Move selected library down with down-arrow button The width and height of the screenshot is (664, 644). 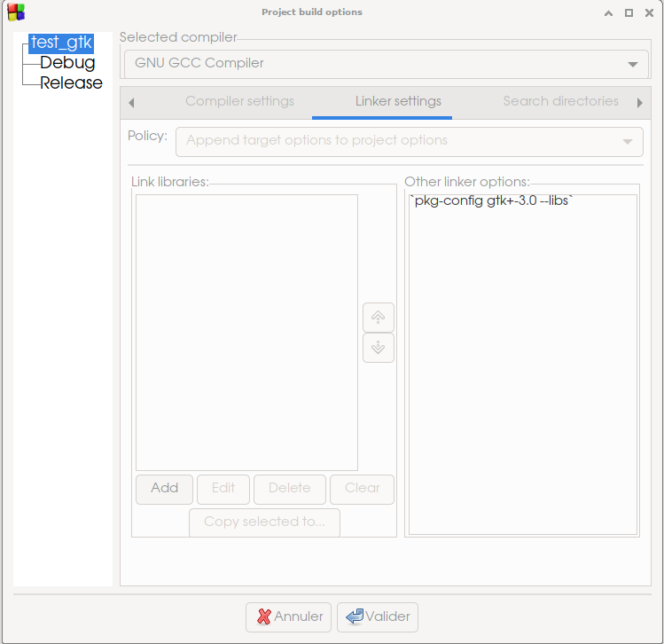[x=379, y=348]
